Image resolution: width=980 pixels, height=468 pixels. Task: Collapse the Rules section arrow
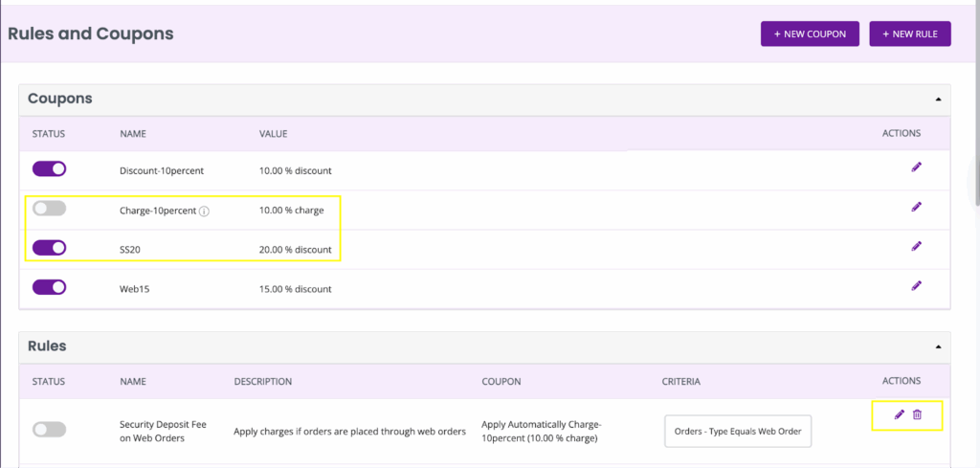pyautogui.click(x=938, y=346)
